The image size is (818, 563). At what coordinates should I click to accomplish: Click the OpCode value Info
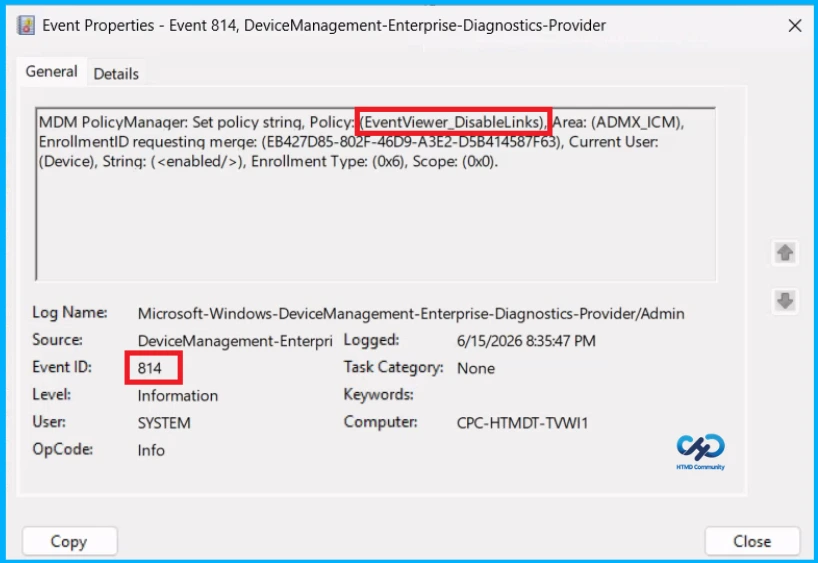coord(151,450)
